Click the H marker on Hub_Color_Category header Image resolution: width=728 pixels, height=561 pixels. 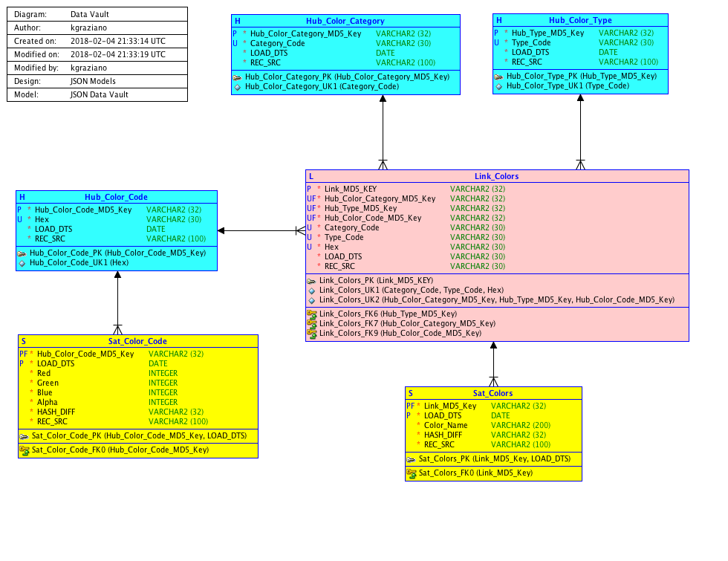(238, 21)
